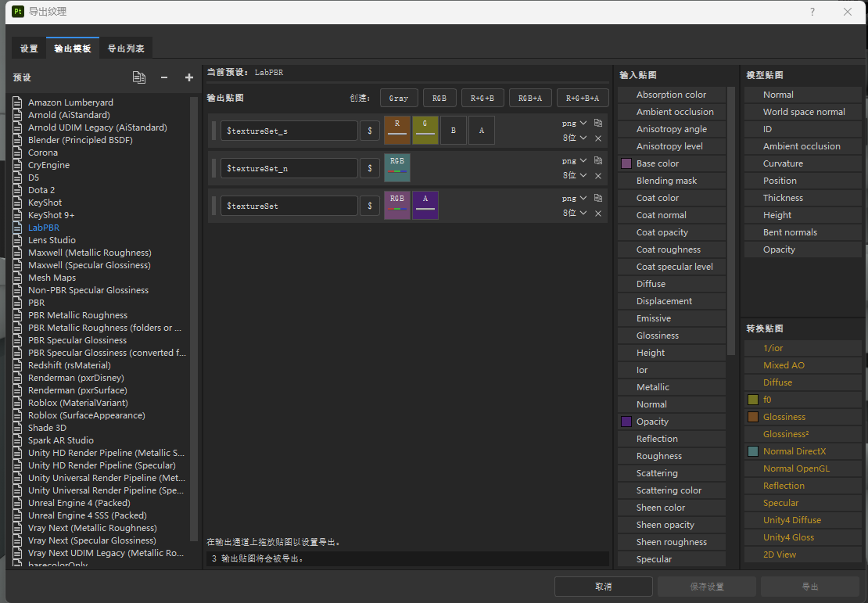
Task: Click the $ macro button for $textureSet
Action: click(370, 206)
